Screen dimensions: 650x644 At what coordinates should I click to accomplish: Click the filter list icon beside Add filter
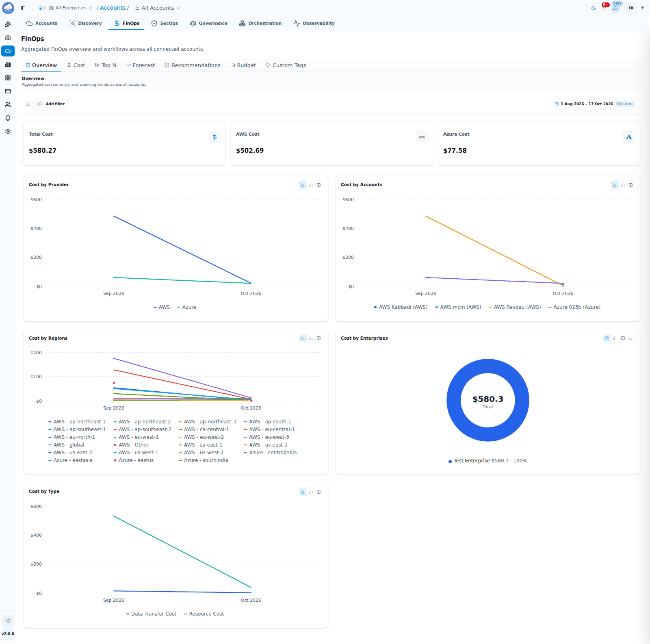tap(28, 104)
